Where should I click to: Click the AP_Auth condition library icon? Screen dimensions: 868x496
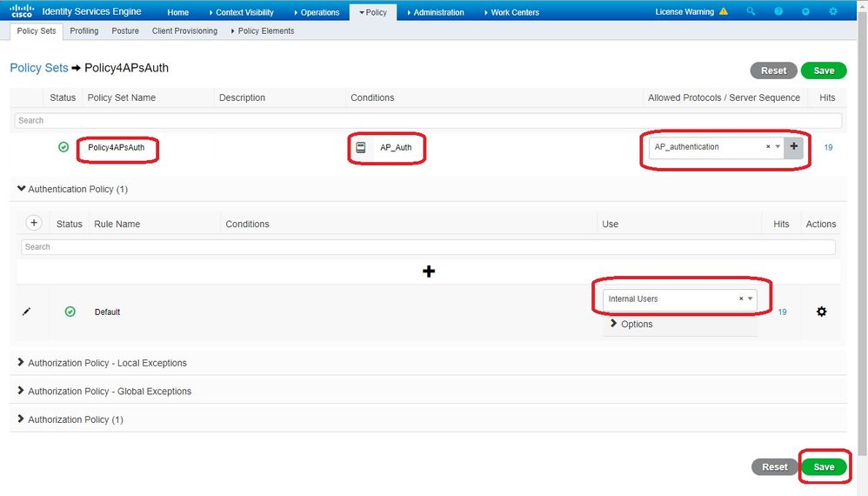point(361,147)
